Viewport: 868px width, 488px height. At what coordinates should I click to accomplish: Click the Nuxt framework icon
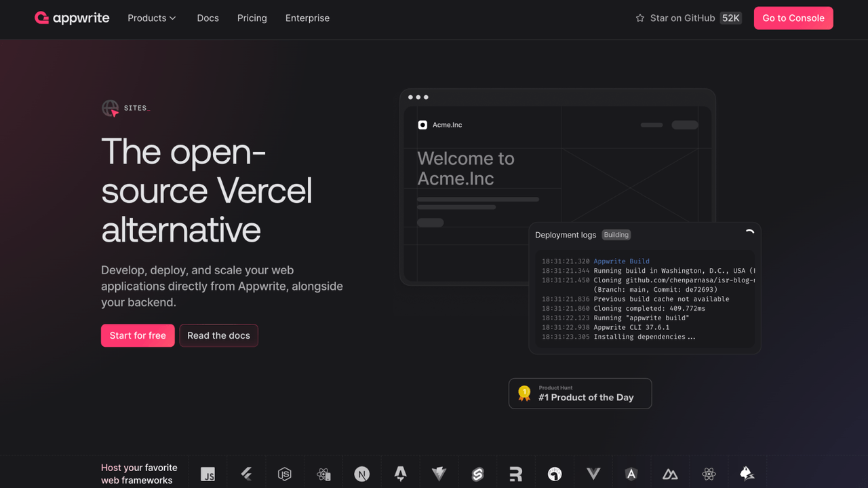coord(670,474)
